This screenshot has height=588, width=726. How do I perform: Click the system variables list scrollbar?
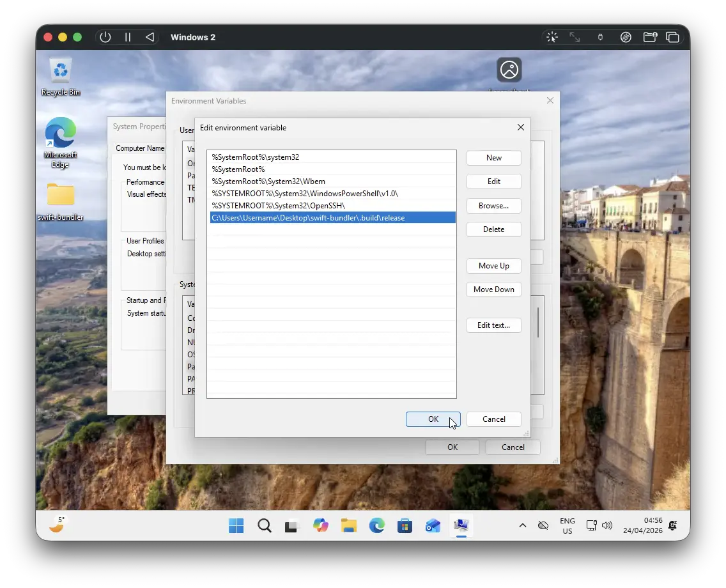[x=538, y=323]
